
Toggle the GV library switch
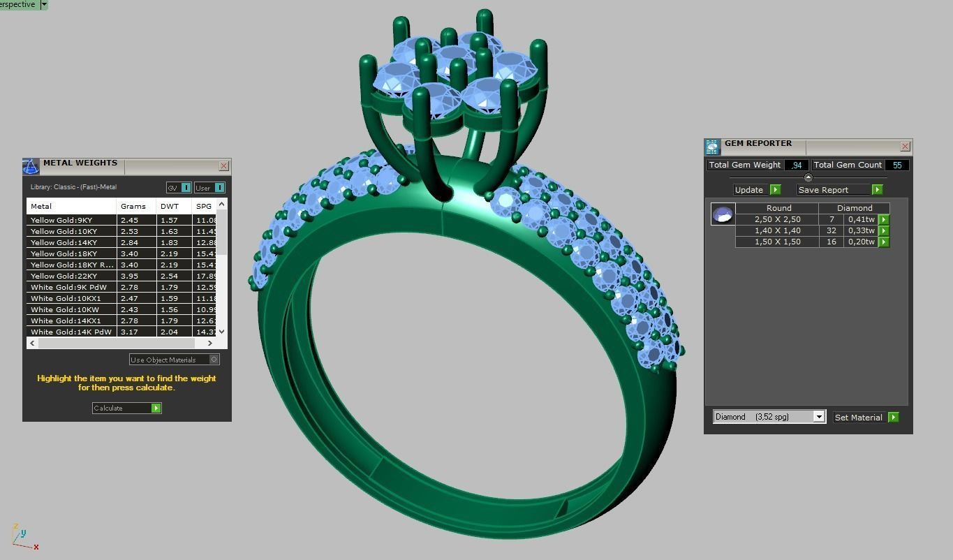click(x=179, y=188)
